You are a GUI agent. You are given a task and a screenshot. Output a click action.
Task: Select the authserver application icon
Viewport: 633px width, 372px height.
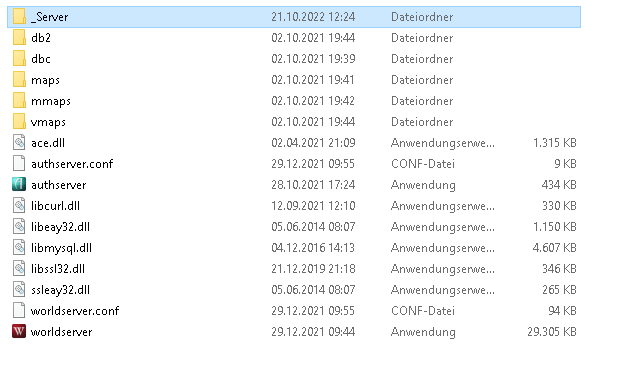pyautogui.click(x=19, y=185)
